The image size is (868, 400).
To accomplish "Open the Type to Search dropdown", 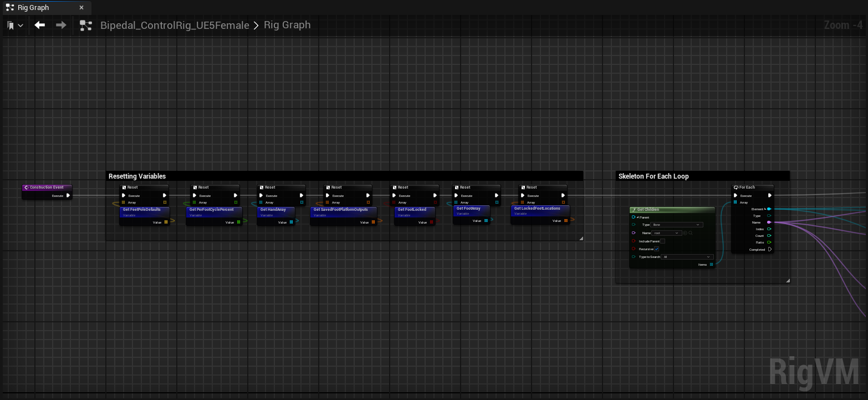I will coord(687,257).
